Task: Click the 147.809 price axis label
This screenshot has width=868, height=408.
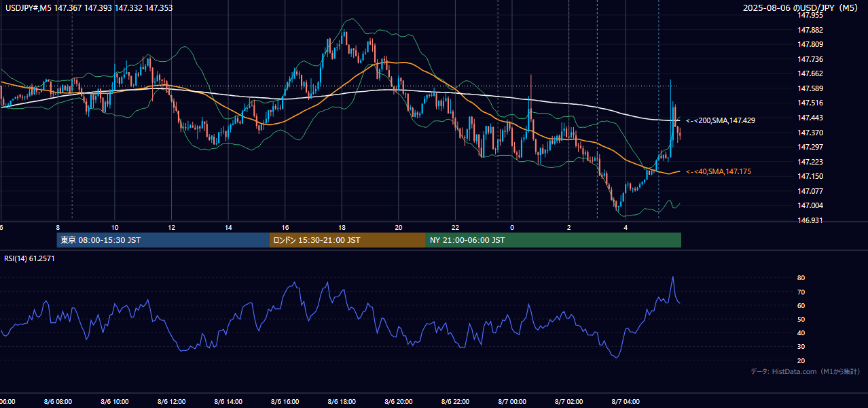Action: click(810, 44)
